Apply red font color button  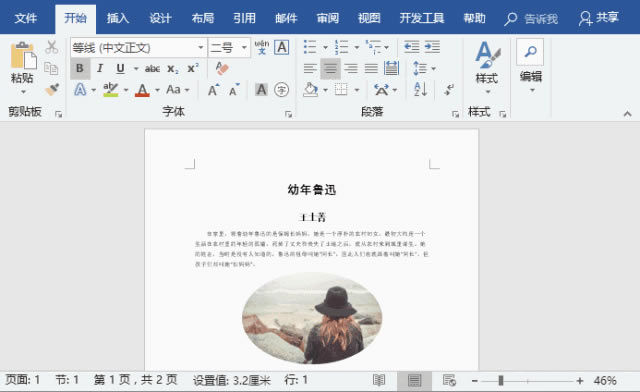[x=142, y=90]
